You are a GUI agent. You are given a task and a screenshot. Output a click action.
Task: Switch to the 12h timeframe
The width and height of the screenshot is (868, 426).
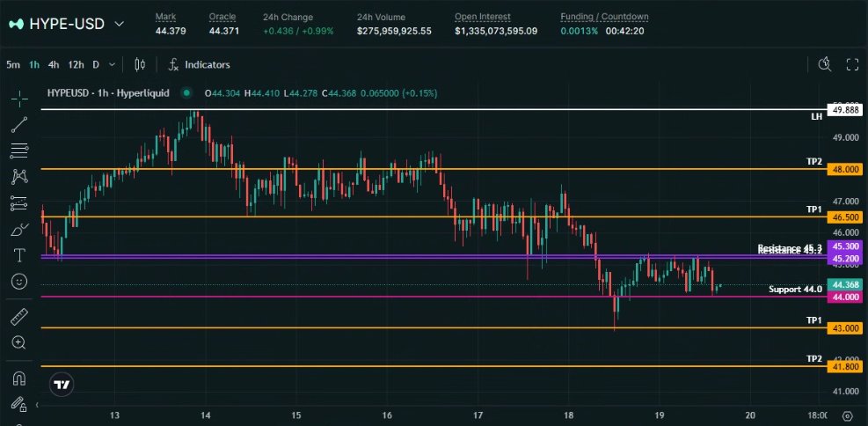(x=76, y=65)
